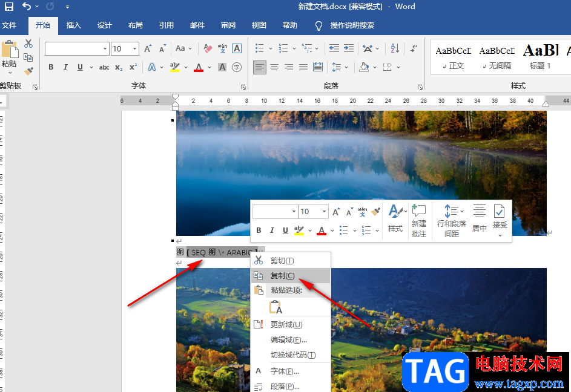Apply strikethrough formatting

(104, 67)
